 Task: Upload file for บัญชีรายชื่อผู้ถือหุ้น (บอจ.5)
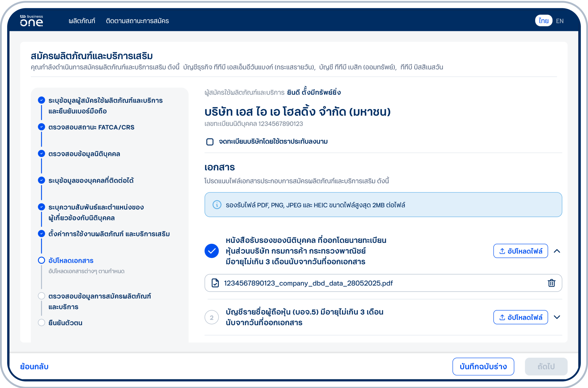(521, 317)
